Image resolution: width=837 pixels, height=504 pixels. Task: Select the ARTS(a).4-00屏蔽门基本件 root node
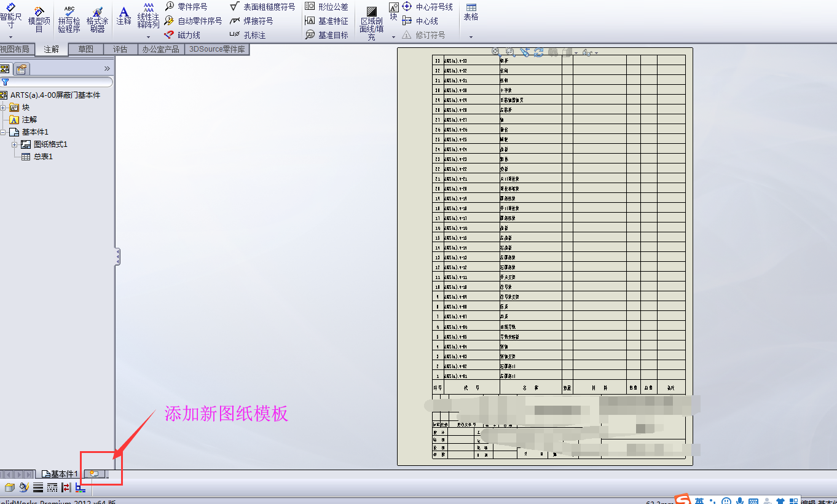tap(50, 95)
